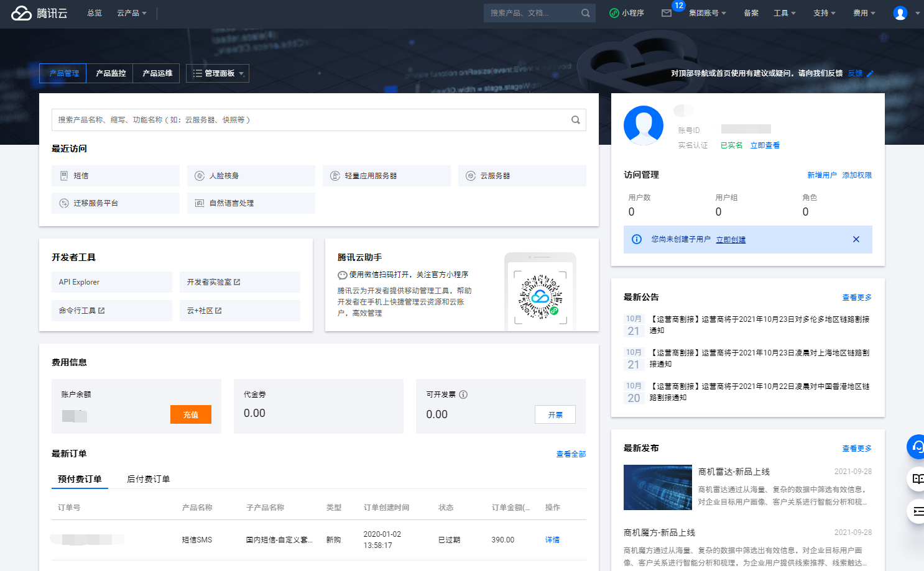Click the product search input field
This screenshot has height=571, width=924.
(x=311, y=120)
